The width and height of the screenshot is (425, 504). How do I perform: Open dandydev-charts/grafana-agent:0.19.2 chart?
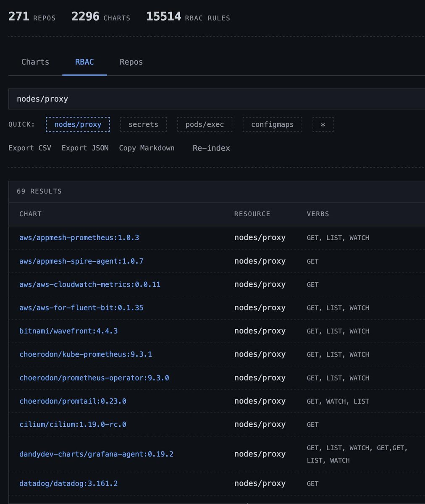tap(96, 454)
